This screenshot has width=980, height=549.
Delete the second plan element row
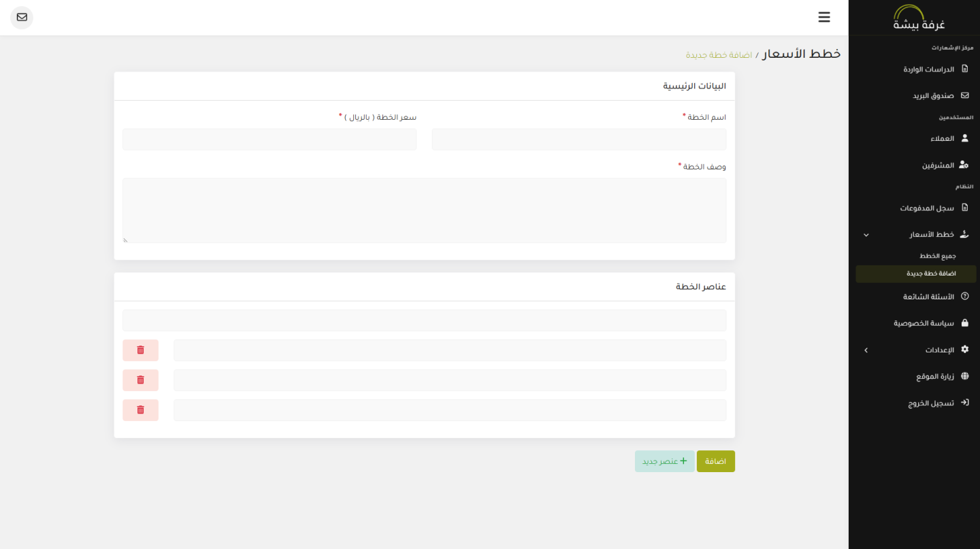pos(140,380)
